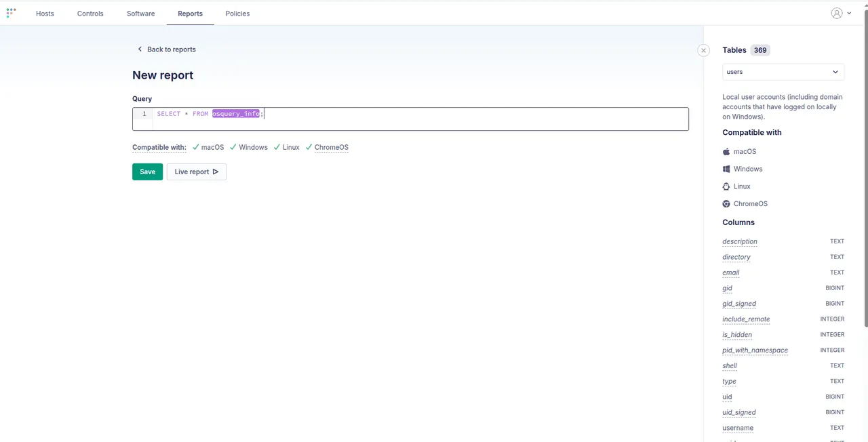The width and height of the screenshot is (868, 442).
Task: Click the Windows logo icon in sidebar
Action: (x=726, y=169)
